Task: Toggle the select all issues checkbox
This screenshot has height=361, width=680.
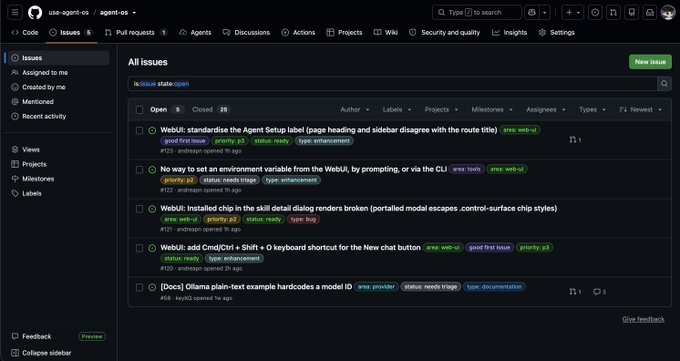Action: [x=139, y=110]
